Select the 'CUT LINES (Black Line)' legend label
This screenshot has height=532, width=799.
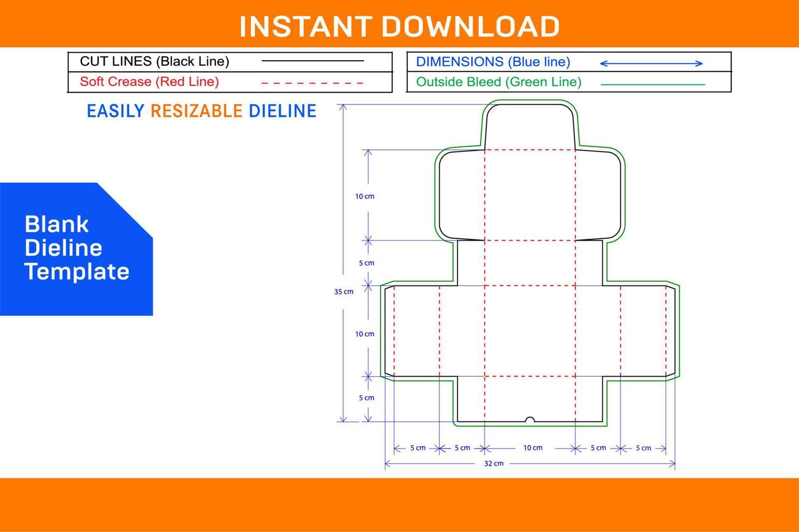[155, 61]
